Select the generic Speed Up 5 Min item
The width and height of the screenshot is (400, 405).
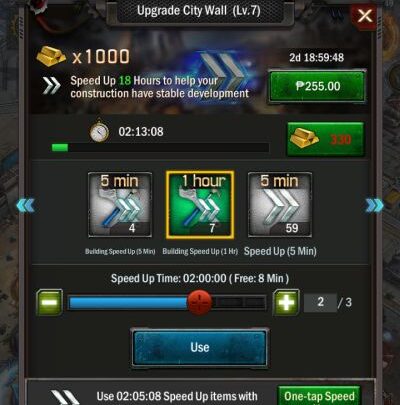280,204
